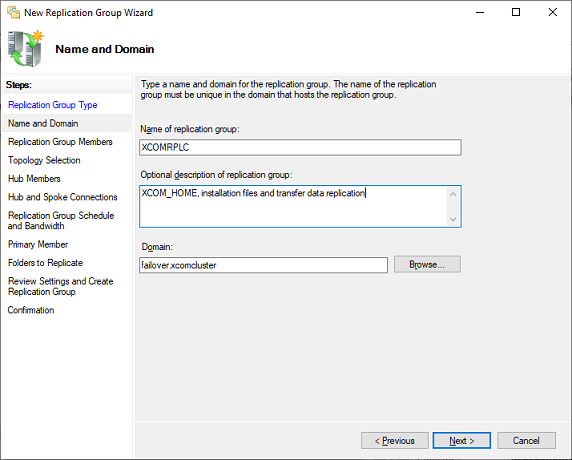Click the wizard title bar folder icon

coord(13,12)
